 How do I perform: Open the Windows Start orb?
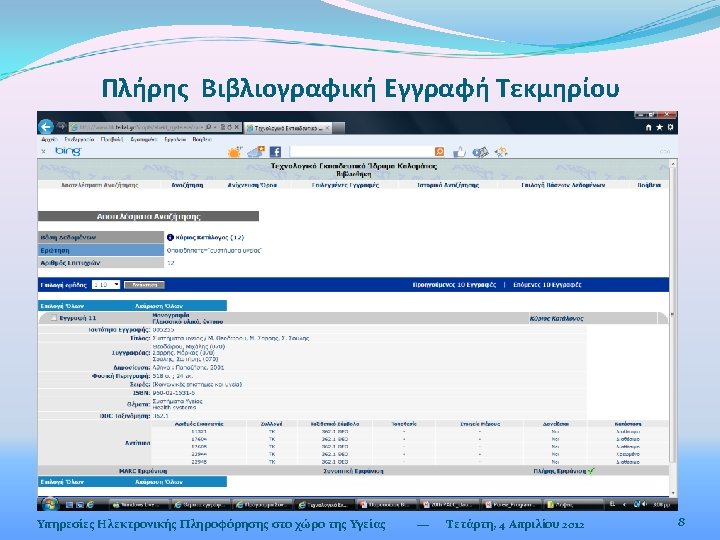click(x=50, y=504)
